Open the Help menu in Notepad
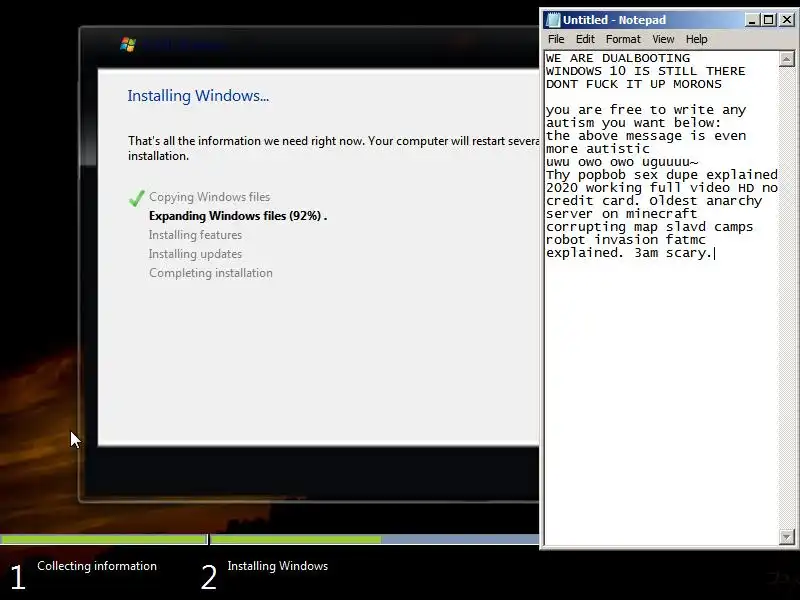 (x=696, y=39)
